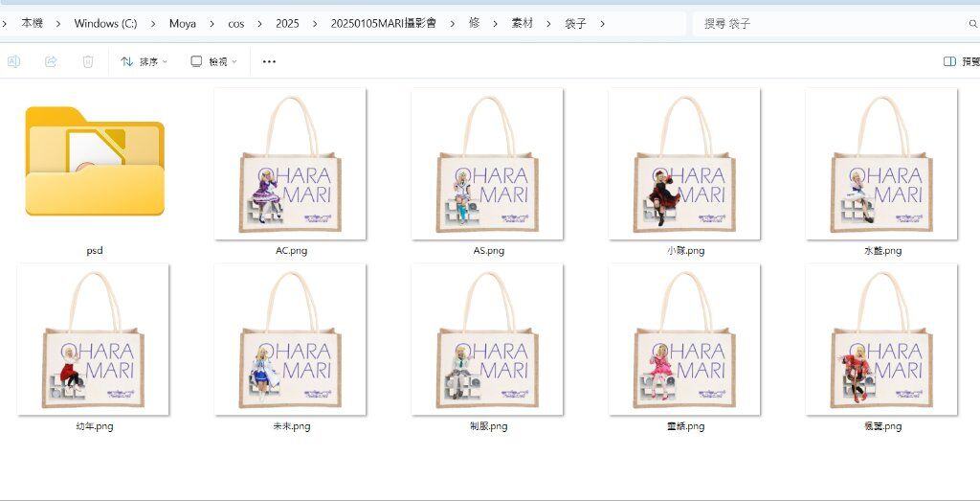Expand chevron after 素材 in breadcrumb
980x501 pixels.
[x=548, y=24]
